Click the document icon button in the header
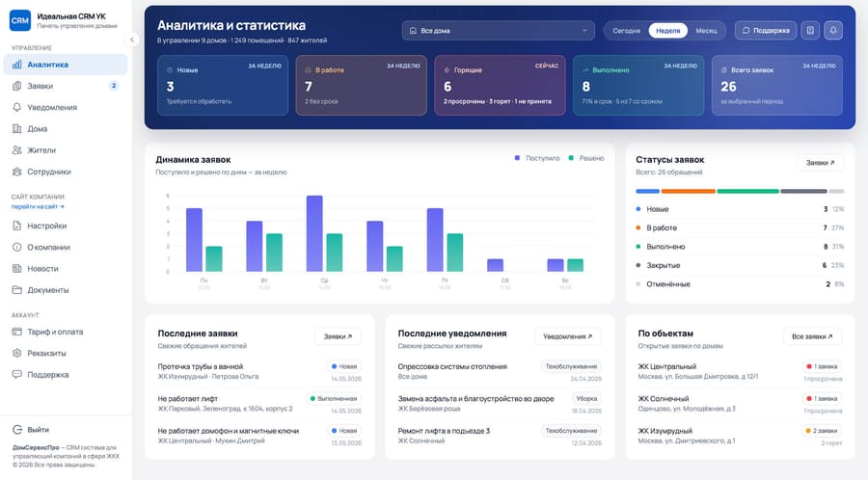The height and width of the screenshot is (480, 868). click(810, 31)
